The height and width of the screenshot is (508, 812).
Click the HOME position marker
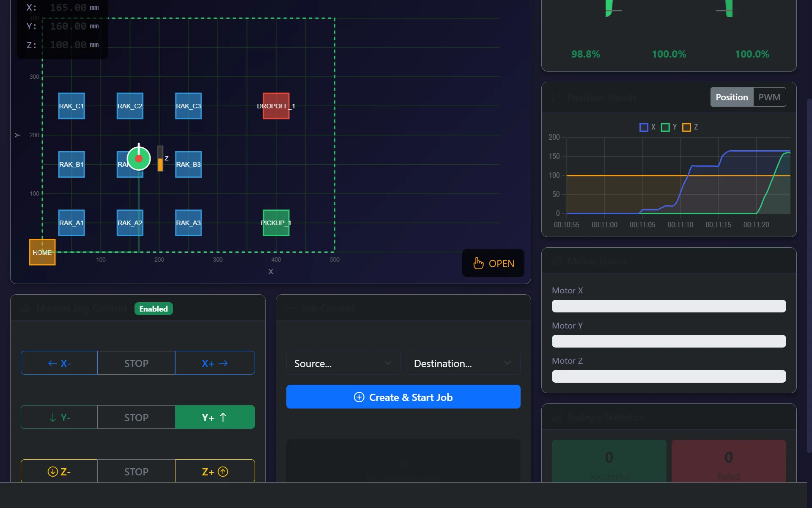pyautogui.click(x=42, y=252)
